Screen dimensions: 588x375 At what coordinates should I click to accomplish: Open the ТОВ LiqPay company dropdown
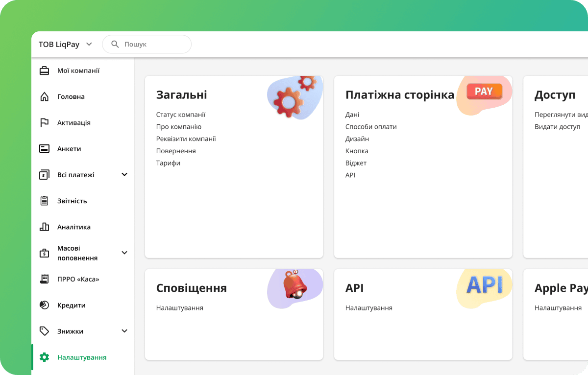(x=65, y=44)
